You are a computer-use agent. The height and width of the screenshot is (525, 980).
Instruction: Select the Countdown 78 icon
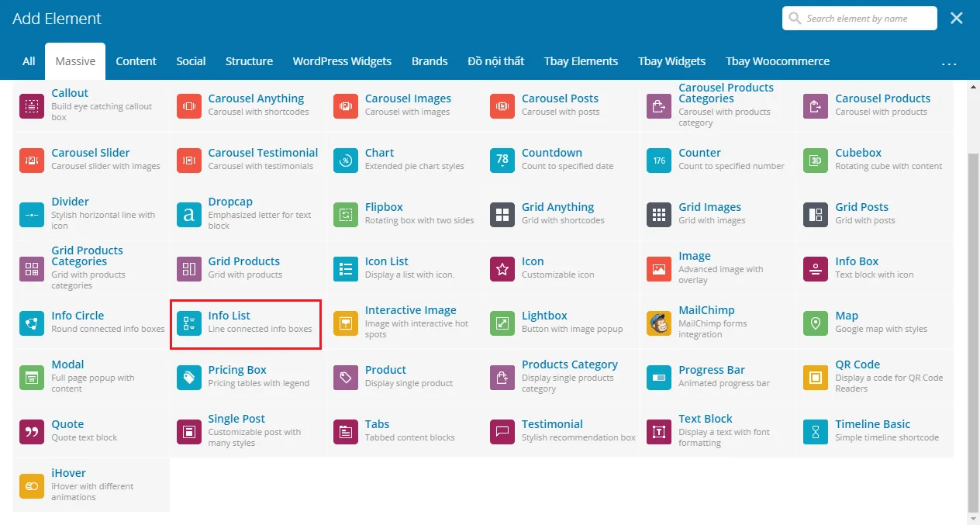click(502, 161)
